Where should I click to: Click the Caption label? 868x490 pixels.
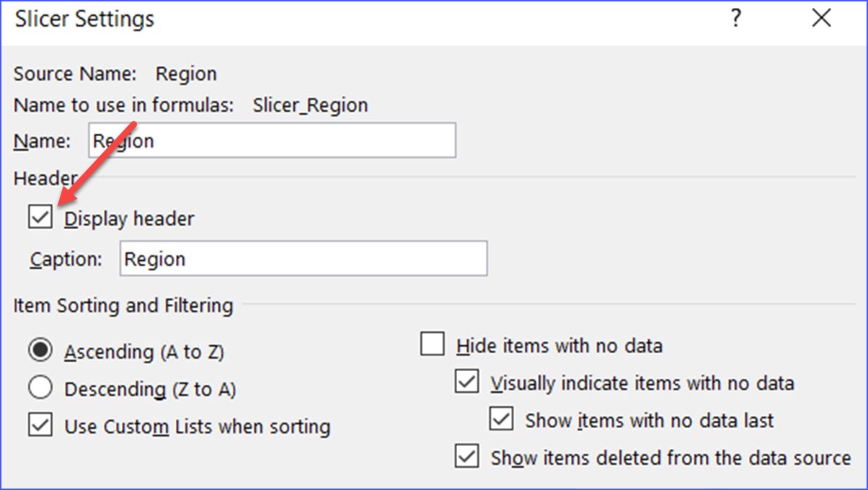[65, 259]
